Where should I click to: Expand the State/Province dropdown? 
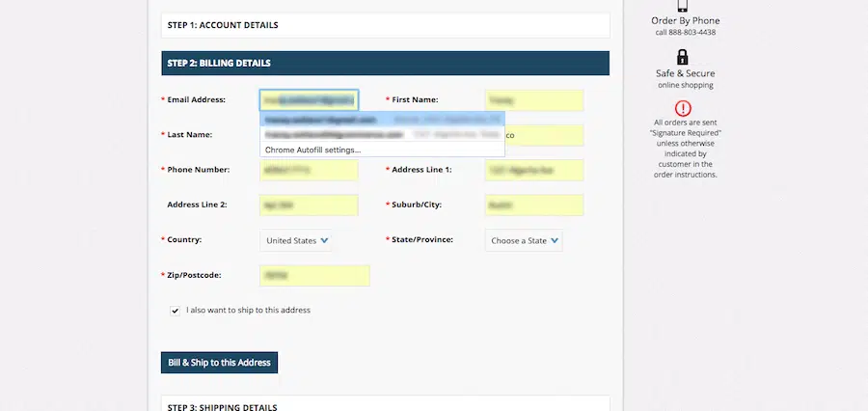coord(524,240)
